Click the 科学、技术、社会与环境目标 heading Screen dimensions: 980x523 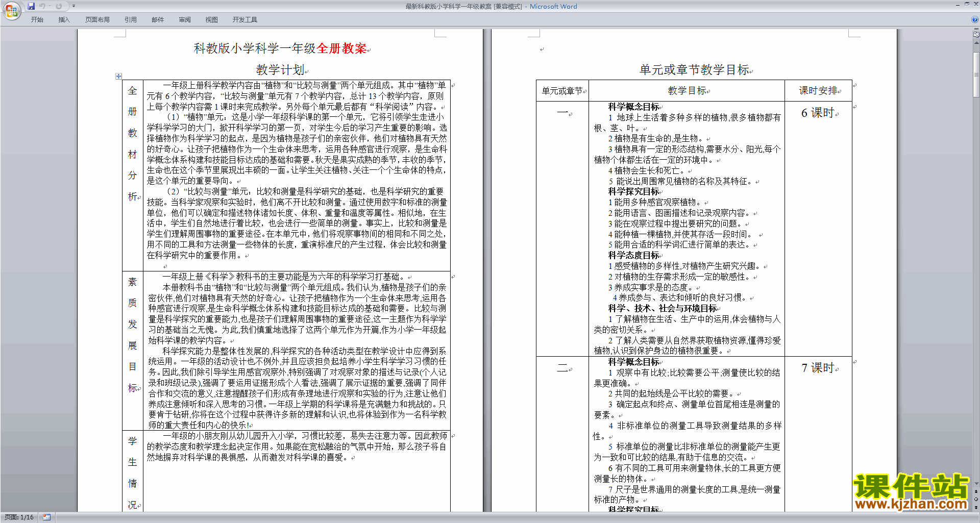[x=662, y=308]
